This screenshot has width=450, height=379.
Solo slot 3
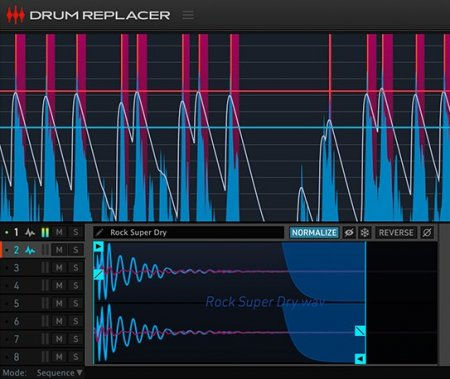click(x=76, y=268)
